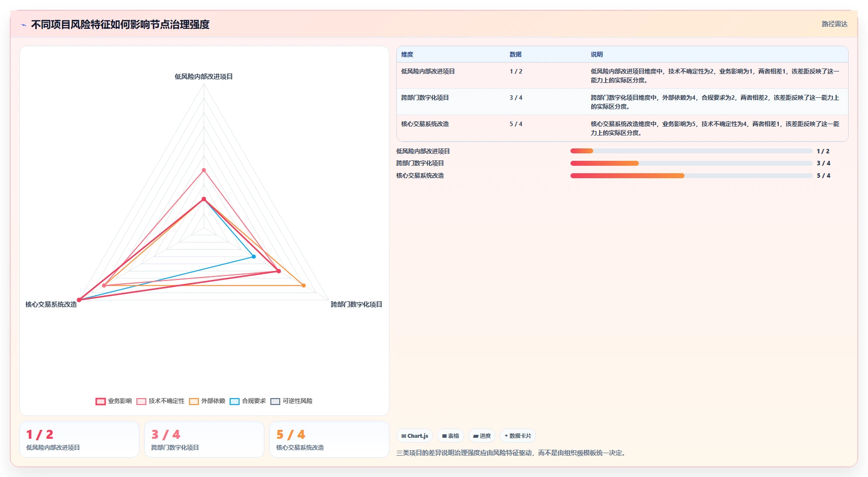The height and width of the screenshot is (477, 868).
Task: Click the progress label 核心交易系统改造
Action: [420, 176]
